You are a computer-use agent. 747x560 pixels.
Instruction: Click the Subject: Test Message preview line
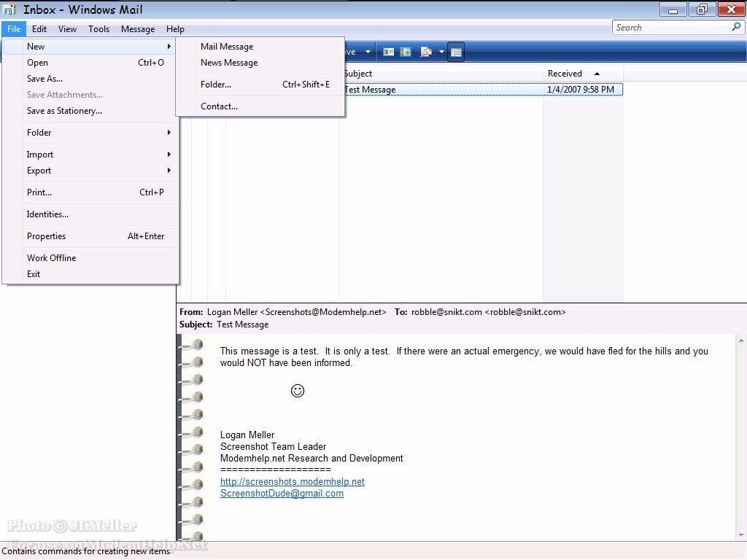(x=224, y=324)
